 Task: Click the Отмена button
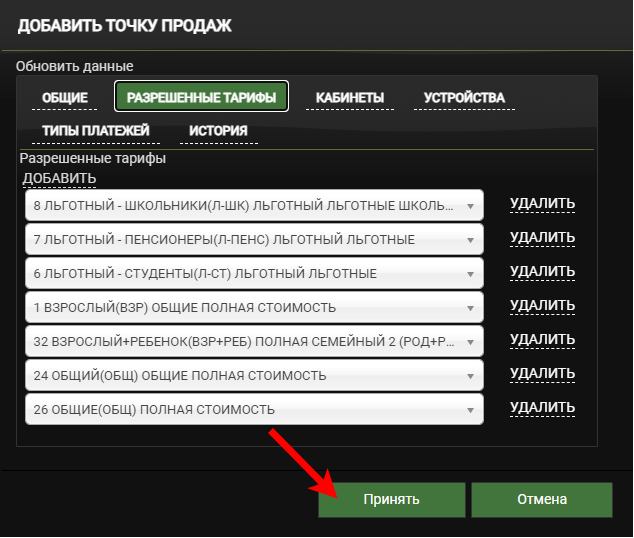click(x=541, y=499)
